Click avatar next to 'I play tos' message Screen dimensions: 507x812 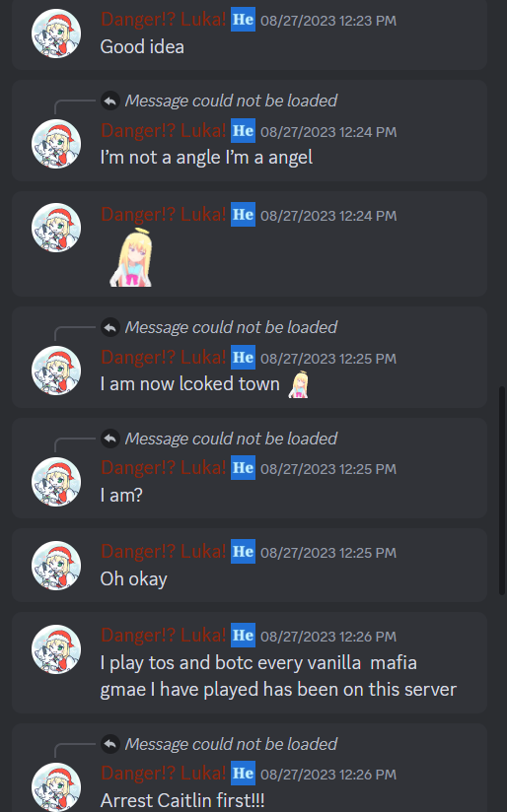[56, 649]
